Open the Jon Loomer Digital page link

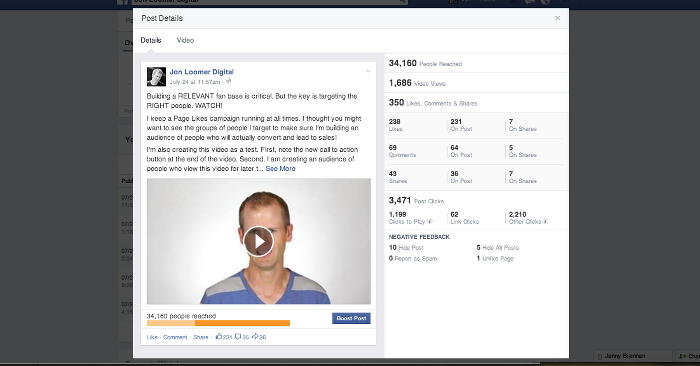[202, 71]
